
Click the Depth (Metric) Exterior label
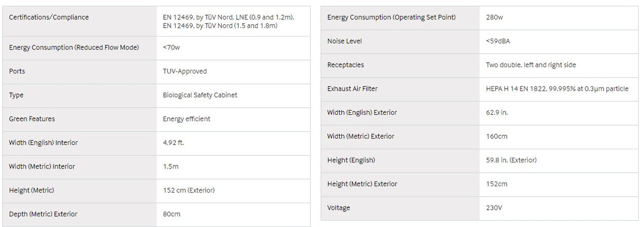click(x=43, y=214)
